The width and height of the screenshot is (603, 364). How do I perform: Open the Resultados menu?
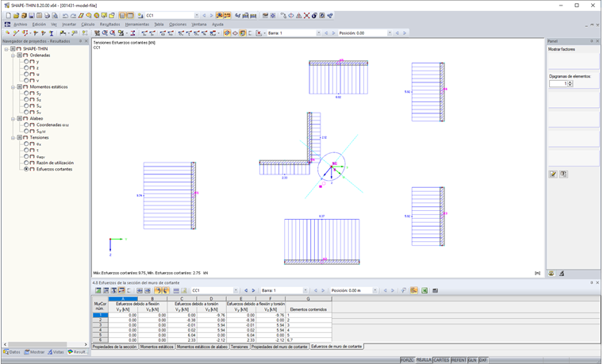pyautogui.click(x=109, y=25)
